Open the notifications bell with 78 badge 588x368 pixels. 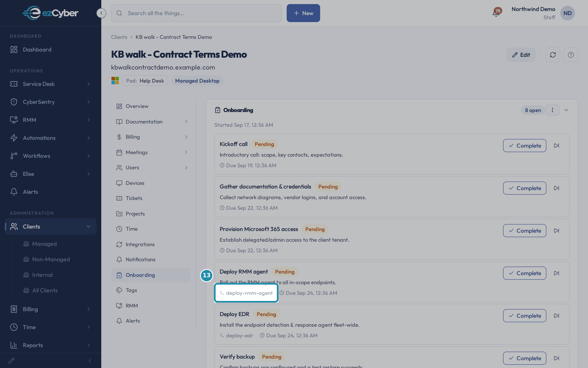pos(497,13)
